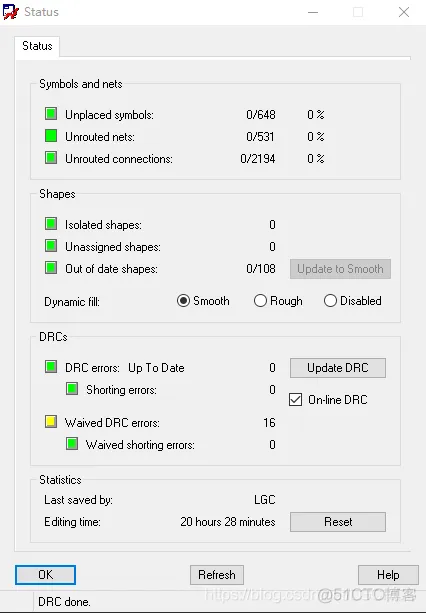The height and width of the screenshot is (613, 426).
Task: Open Help for the Status dialog
Action: pyautogui.click(x=388, y=575)
